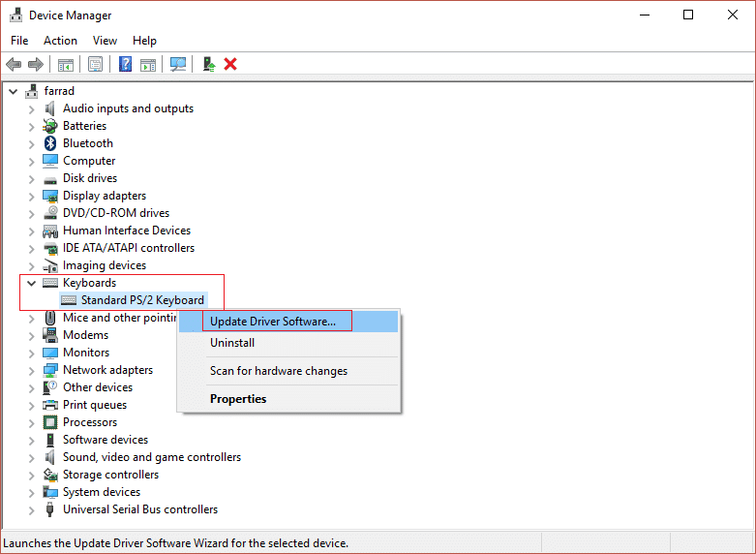This screenshot has width=756, height=554.
Task: Click the Bluetooth device category icon
Action: coord(50,143)
